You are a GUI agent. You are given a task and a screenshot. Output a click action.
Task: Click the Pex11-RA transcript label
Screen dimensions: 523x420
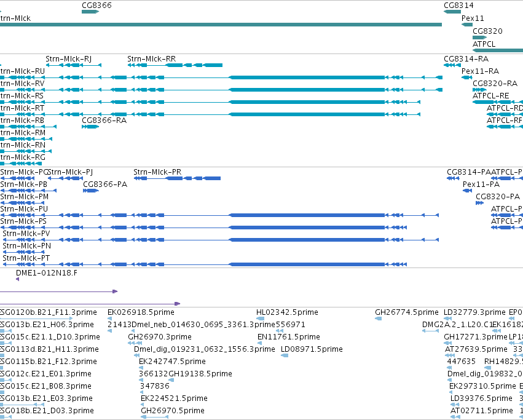click(x=480, y=71)
